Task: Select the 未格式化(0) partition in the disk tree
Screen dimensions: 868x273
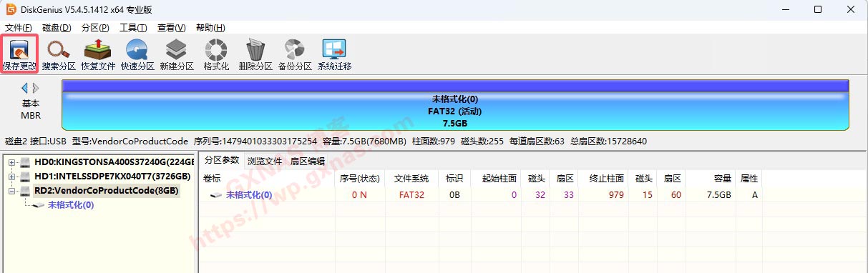Action: 70,205
